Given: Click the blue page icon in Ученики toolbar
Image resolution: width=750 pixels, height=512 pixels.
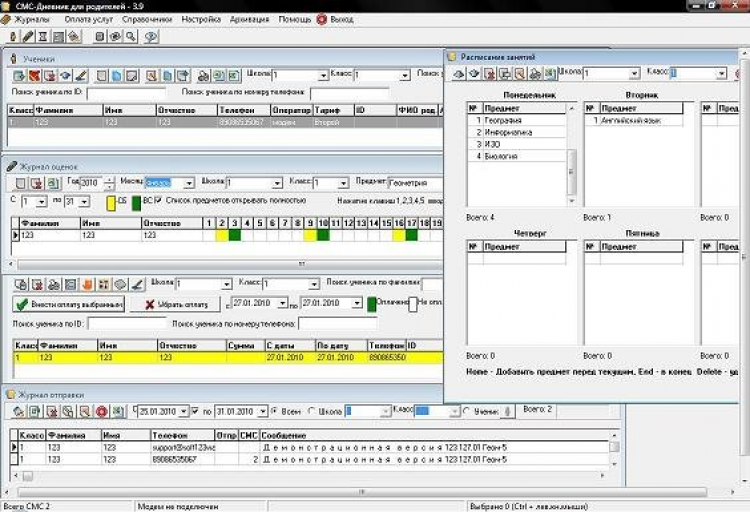Looking at the screenshot, I should 117,76.
